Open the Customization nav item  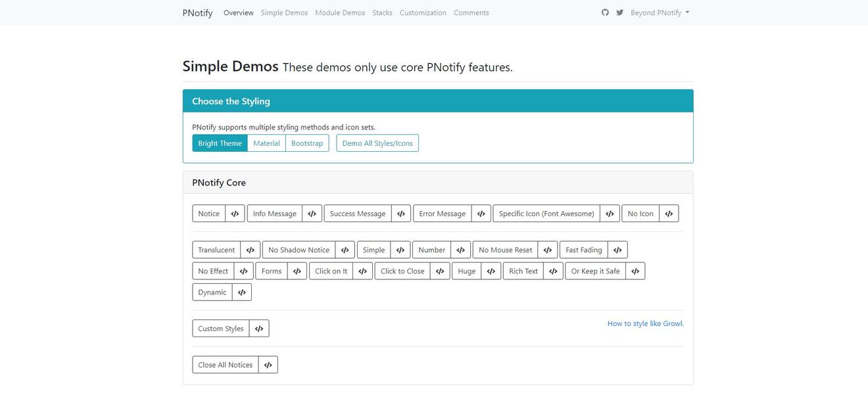(423, 12)
